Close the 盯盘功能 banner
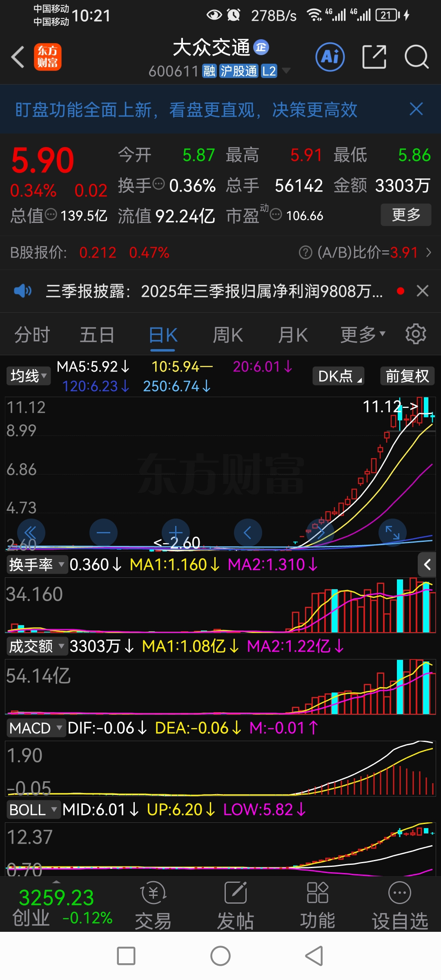The height and width of the screenshot is (980, 441). click(416, 109)
